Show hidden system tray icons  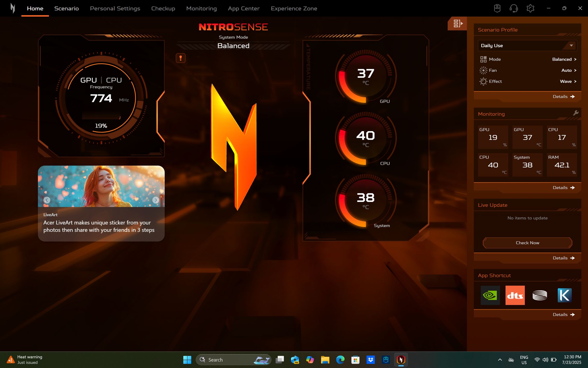coord(500,360)
